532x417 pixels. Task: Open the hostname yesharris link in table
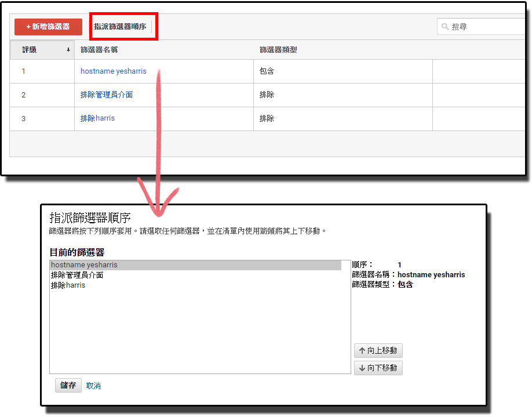[114, 71]
